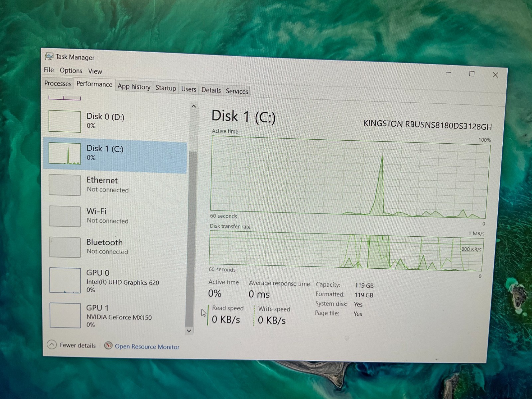
Task: Click the 800 KB/s graph label
Action: [x=471, y=249]
